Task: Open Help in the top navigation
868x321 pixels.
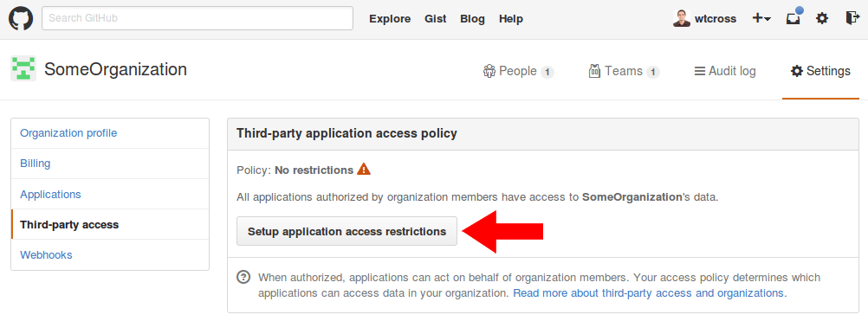Action: [511, 19]
